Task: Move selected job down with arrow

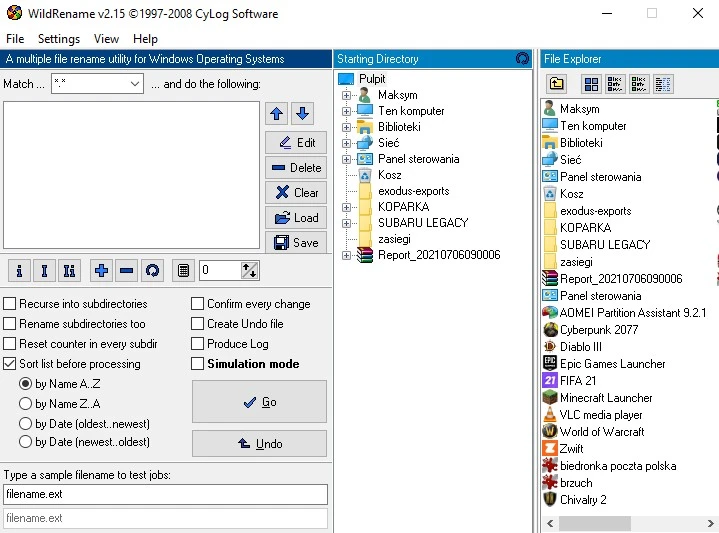Action: [x=302, y=114]
